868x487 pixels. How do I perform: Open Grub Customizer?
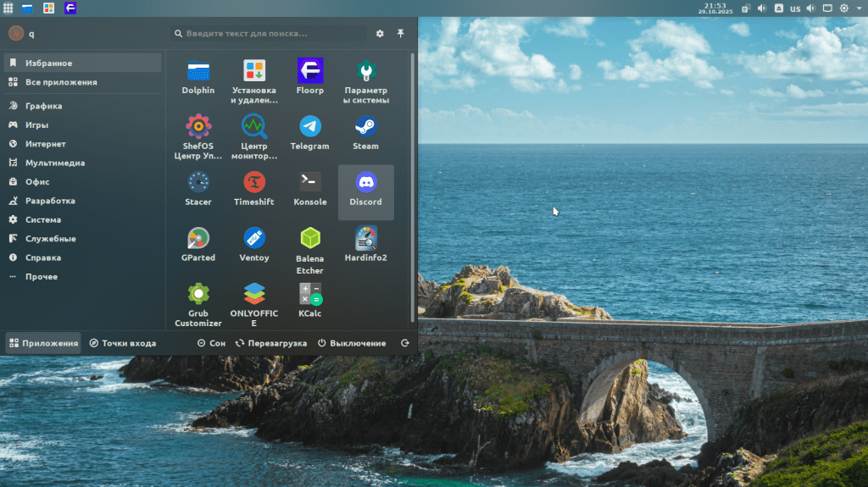(198, 305)
